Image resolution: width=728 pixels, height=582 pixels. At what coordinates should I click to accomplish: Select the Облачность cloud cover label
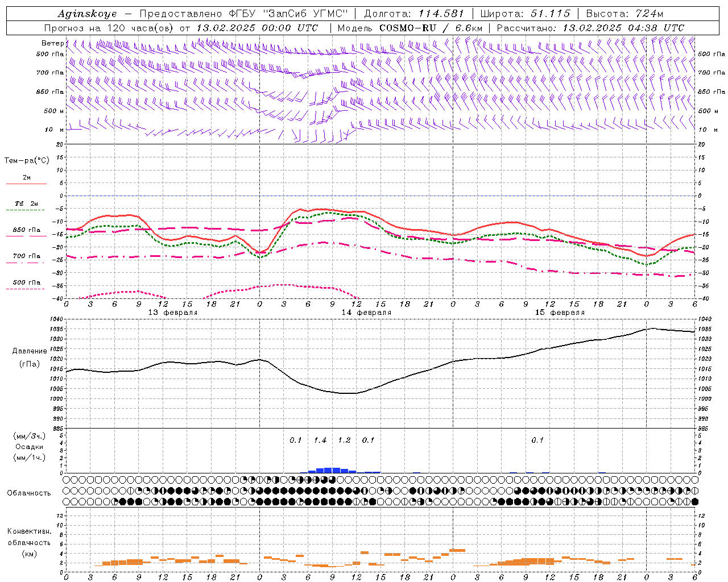(x=29, y=493)
